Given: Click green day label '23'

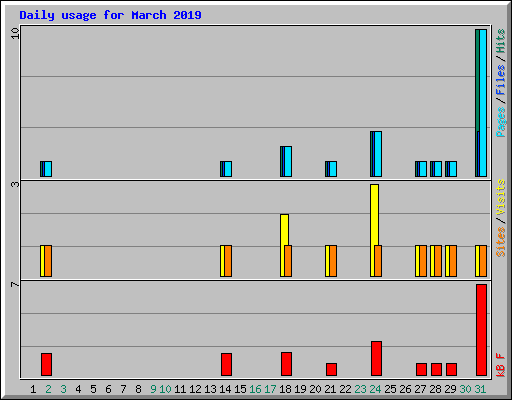Looking at the screenshot, I should [360, 389].
